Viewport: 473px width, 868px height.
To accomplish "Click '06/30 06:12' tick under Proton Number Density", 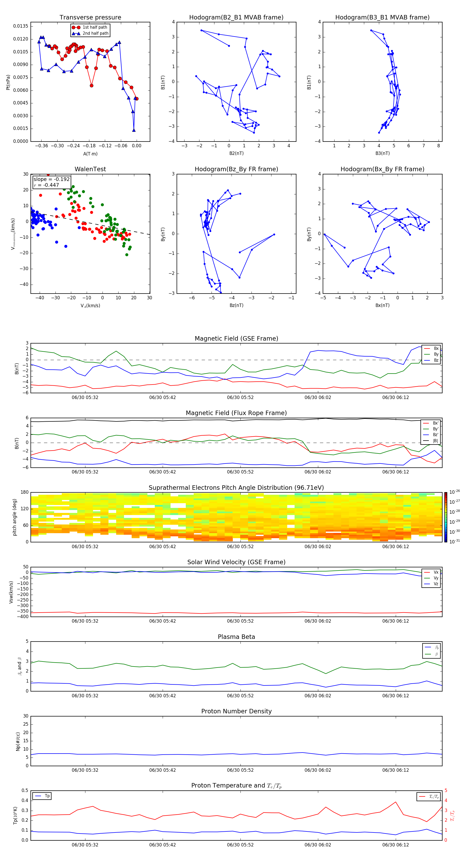I will point(395,770).
